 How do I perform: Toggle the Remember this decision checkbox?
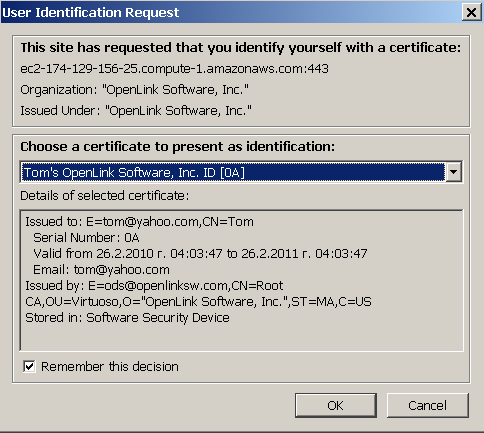pos(29,366)
